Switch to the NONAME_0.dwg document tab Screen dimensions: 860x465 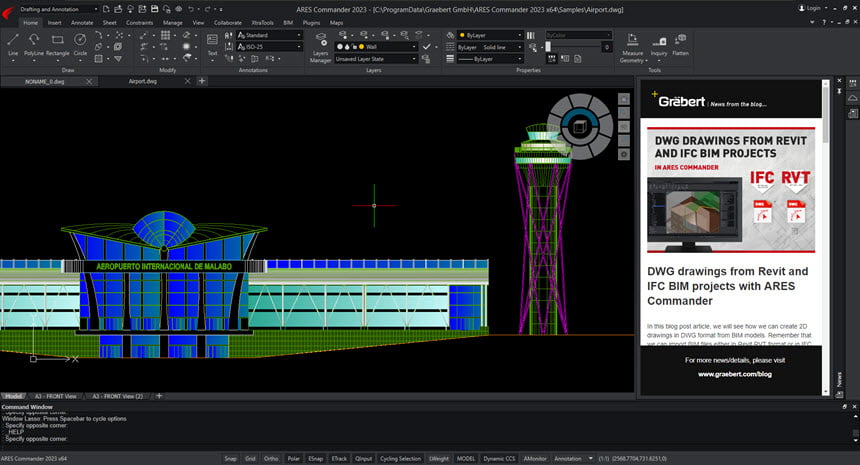pyautogui.click(x=44, y=81)
